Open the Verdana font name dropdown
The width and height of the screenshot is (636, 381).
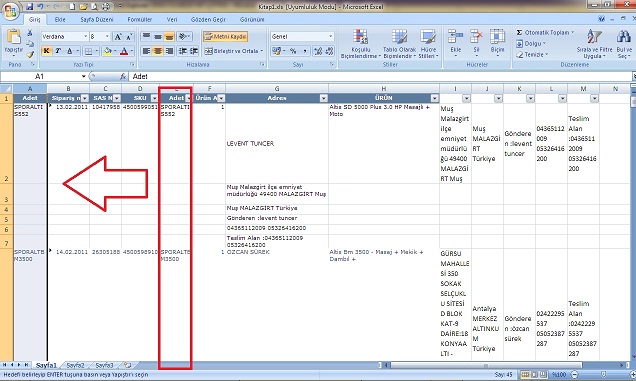pos(85,37)
